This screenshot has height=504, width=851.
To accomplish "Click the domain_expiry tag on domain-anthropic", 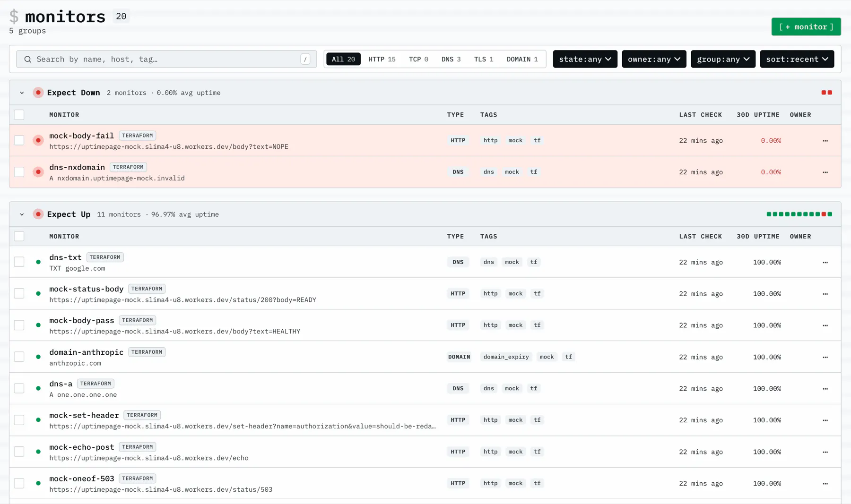I will pos(506,357).
